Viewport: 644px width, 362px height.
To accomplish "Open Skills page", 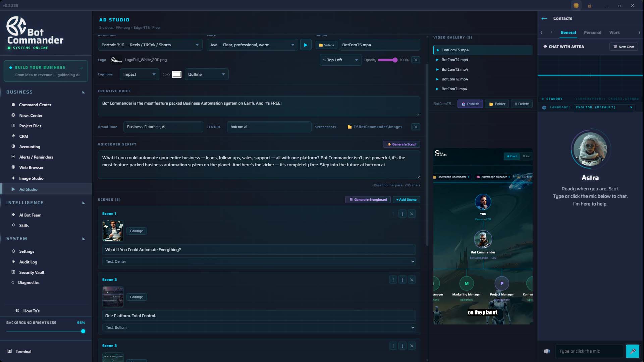I will (24, 226).
